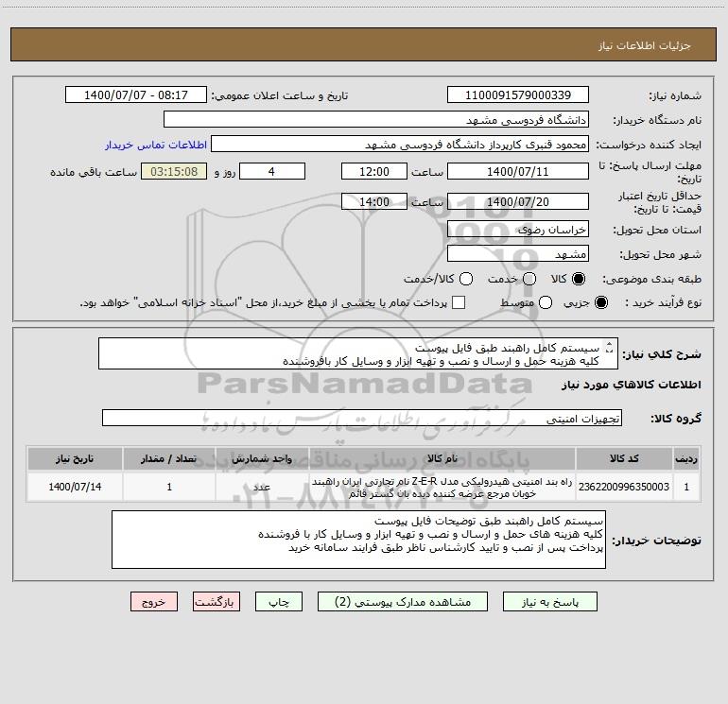This screenshot has width=728, height=704.
Task: Click the واحد شمارش column header
Action: tap(262, 458)
